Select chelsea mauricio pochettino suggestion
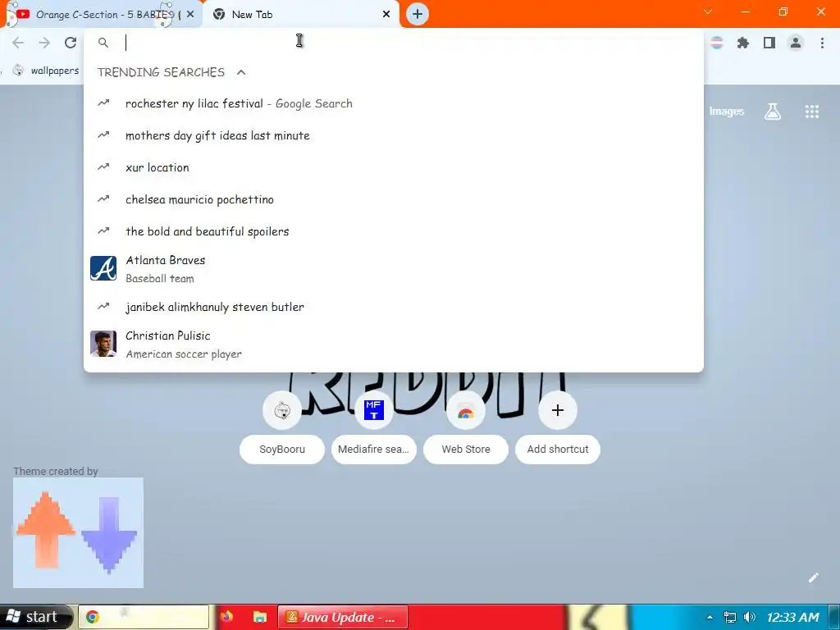Screen dimensions: 840x630 point(393,199)
